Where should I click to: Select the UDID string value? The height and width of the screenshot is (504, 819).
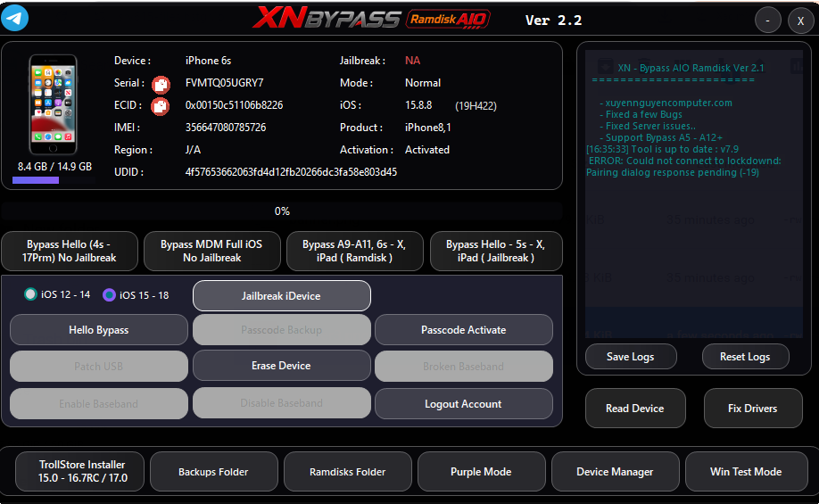(291, 172)
